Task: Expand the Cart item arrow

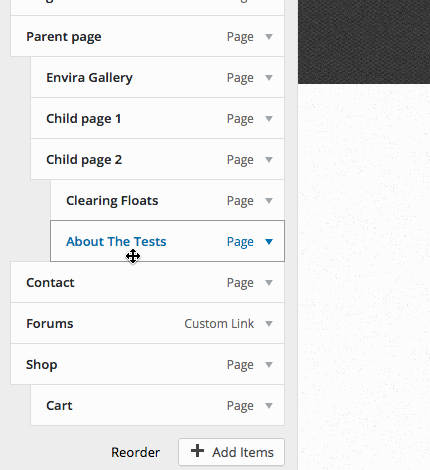Action: [269, 405]
